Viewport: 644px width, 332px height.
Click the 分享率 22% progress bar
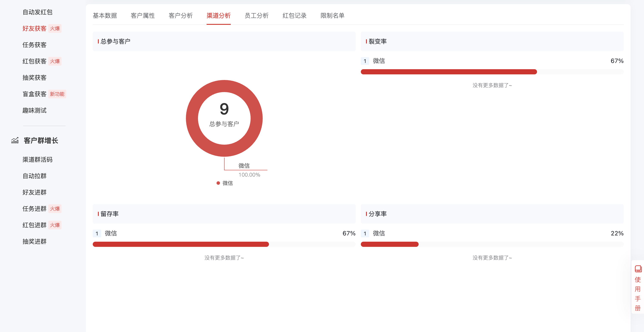click(x=390, y=244)
